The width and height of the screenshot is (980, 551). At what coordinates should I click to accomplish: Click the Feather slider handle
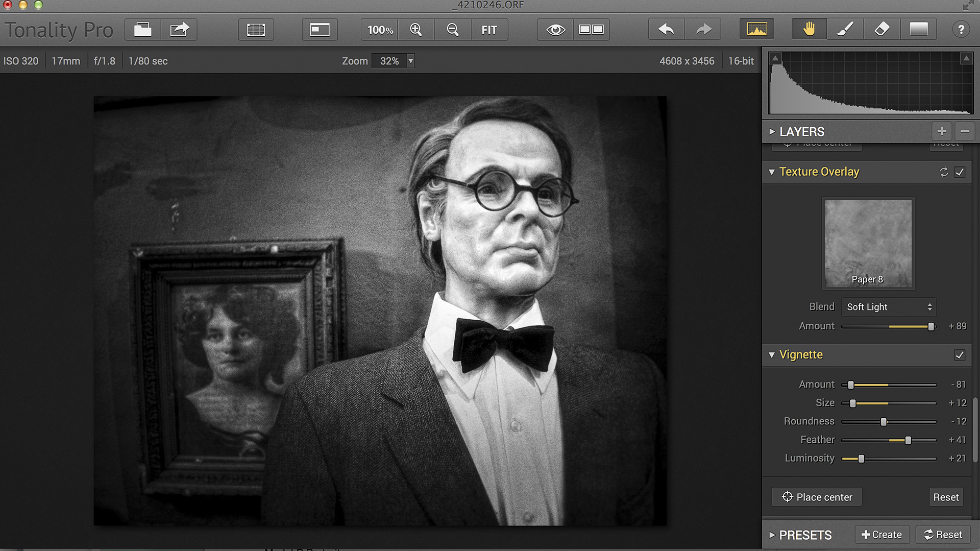[x=908, y=440]
